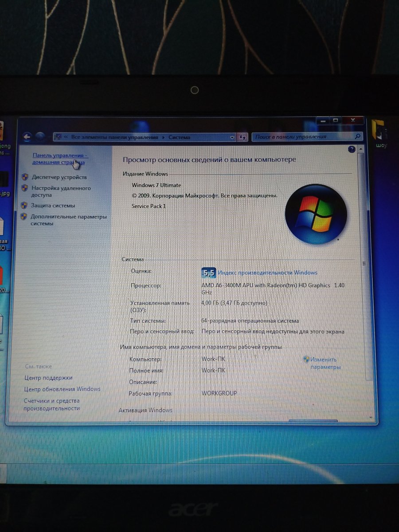Click the magnifier icon in search box
Viewport: 399px width, 532px height.
tap(357, 137)
